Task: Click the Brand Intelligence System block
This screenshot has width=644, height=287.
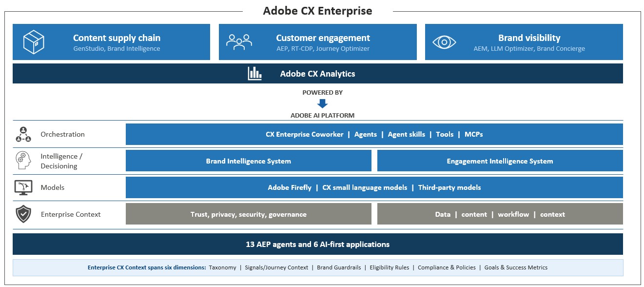Action: [x=249, y=161]
